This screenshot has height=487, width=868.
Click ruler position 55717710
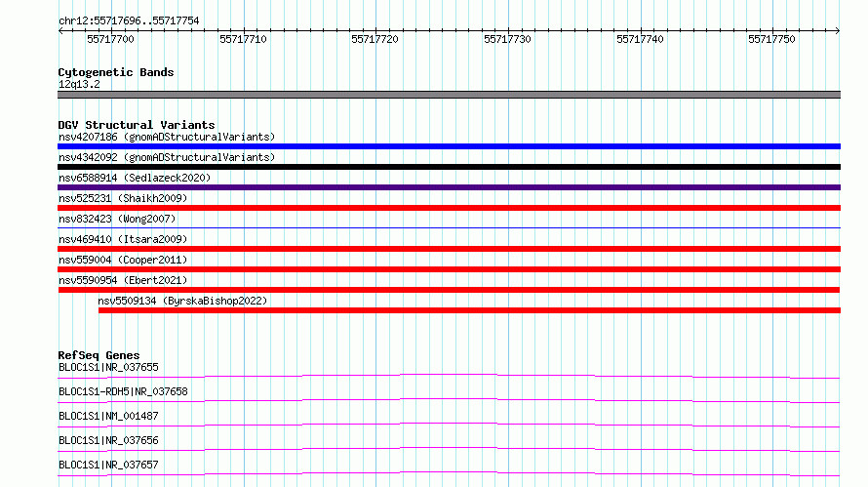(x=243, y=39)
